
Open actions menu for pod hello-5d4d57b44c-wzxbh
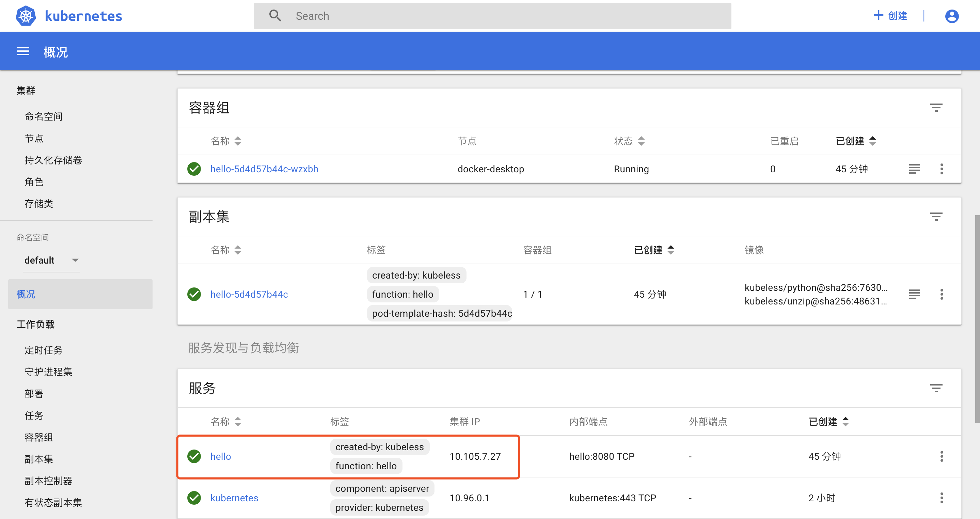click(942, 169)
